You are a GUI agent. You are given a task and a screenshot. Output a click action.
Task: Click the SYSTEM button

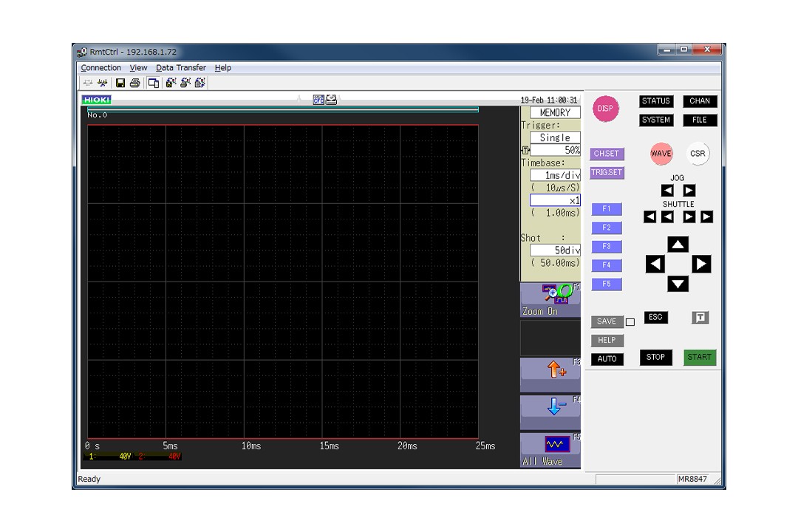coord(656,120)
